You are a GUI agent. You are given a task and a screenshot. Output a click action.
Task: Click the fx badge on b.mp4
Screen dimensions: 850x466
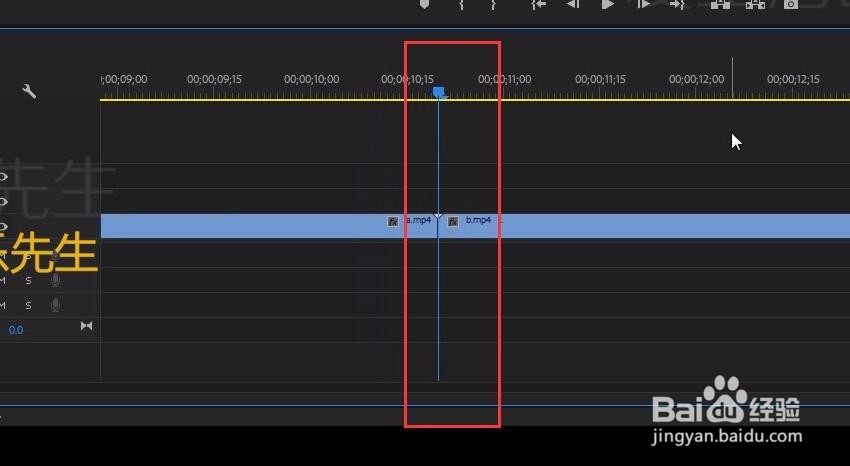point(453,221)
